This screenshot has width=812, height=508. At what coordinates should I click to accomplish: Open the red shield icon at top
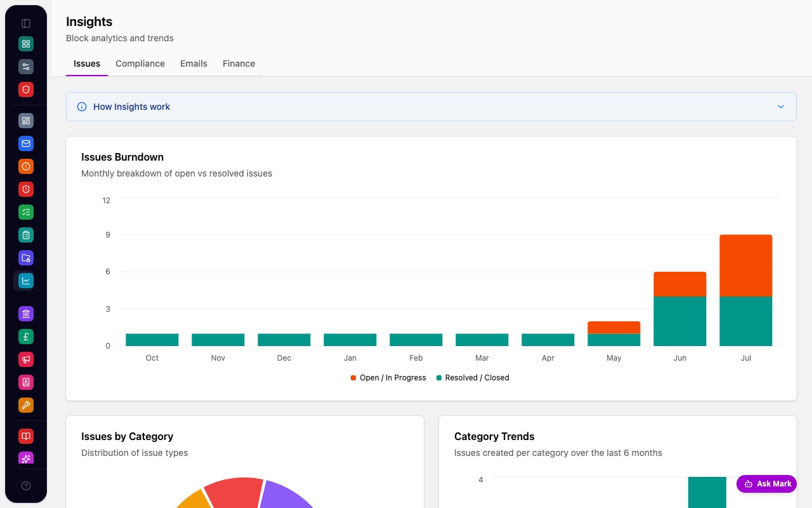click(26, 90)
